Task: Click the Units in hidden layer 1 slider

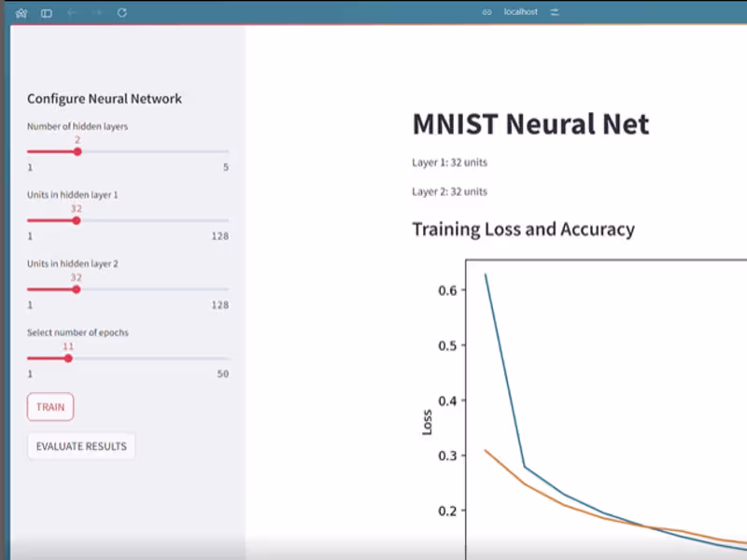Action: 78,220
